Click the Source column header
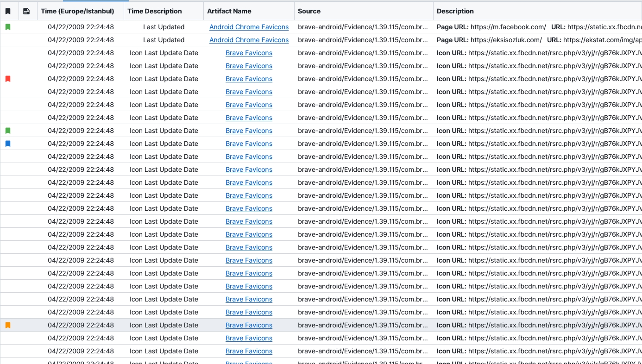 [309, 11]
